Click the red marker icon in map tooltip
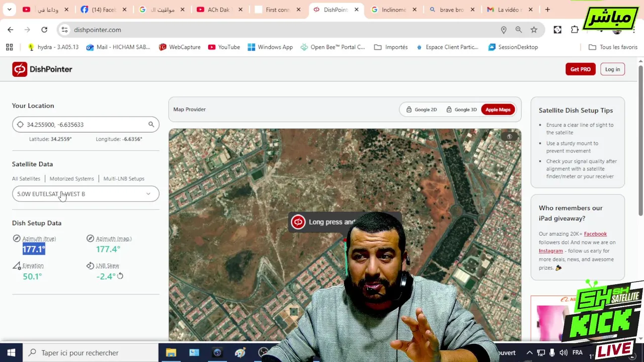This screenshot has height=362, width=644. coord(298,222)
